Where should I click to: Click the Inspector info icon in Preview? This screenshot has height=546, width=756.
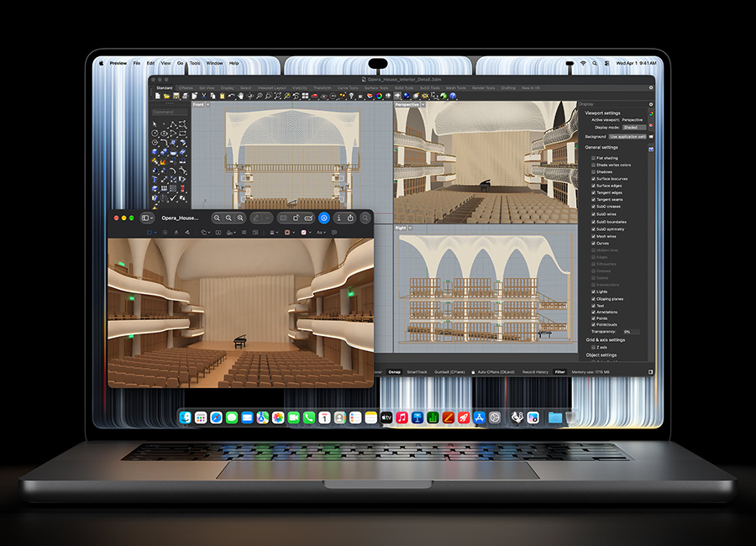pos(339,218)
